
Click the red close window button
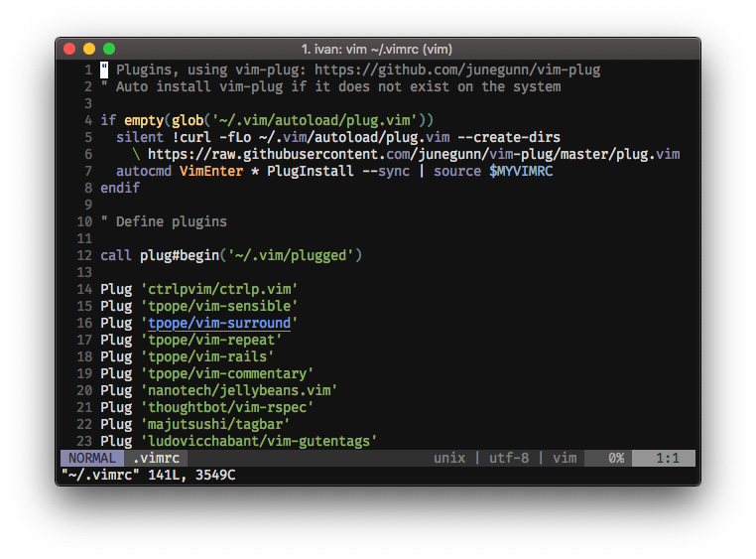pyautogui.click(x=69, y=49)
